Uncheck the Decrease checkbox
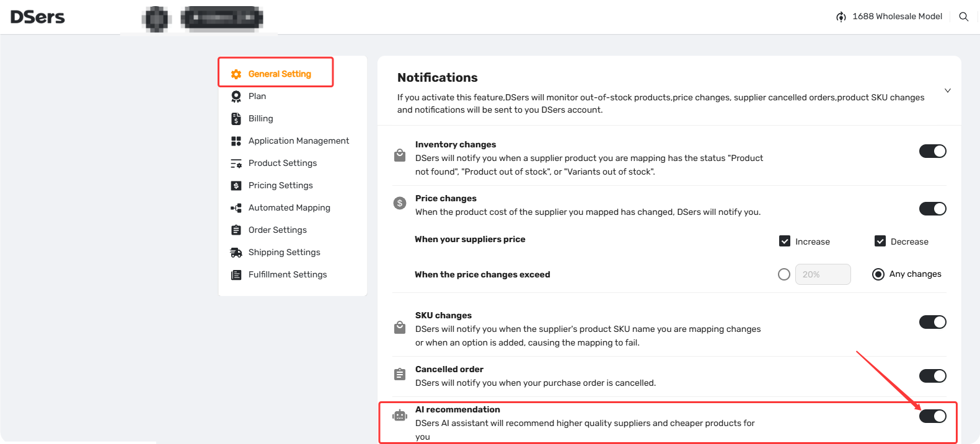The height and width of the screenshot is (444, 980). [880, 241]
